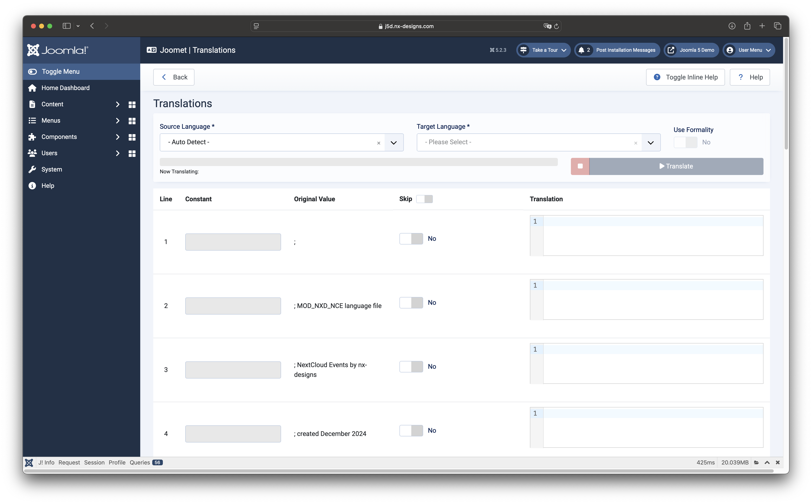Open the User Menu dropdown

[x=749, y=50]
